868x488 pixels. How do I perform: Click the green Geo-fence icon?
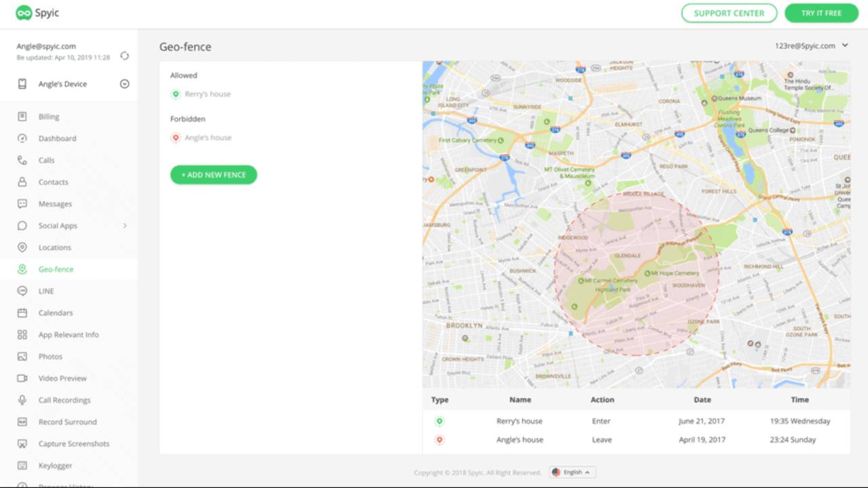pos(22,269)
